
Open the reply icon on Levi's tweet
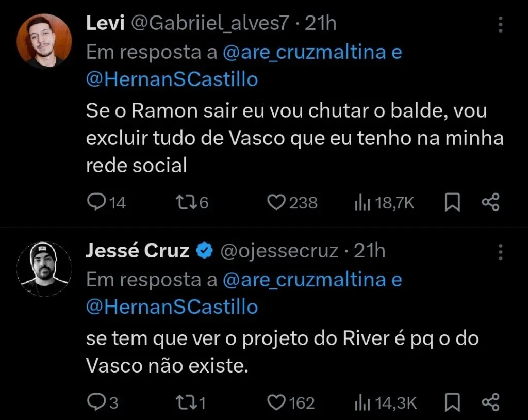pos(97,202)
